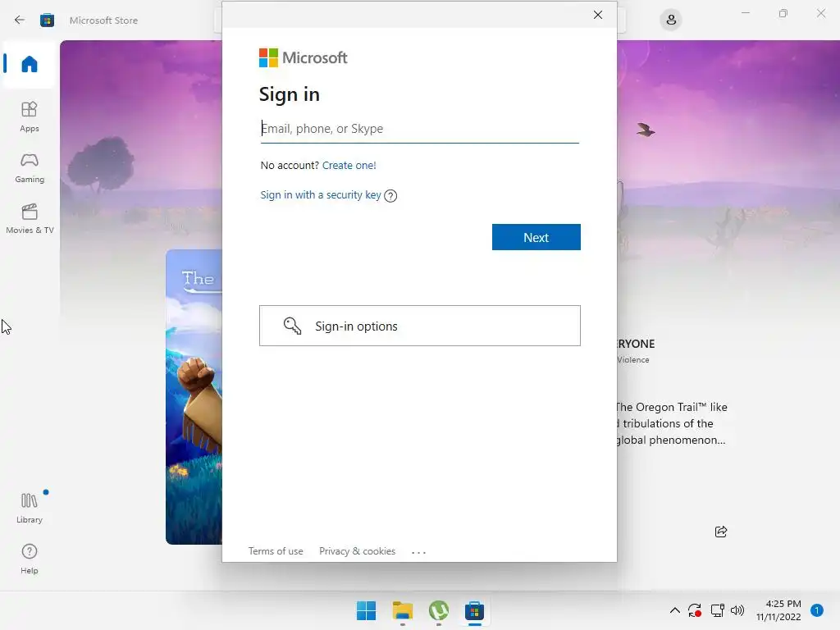The width and height of the screenshot is (840, 630).
Task: Click the security key help question icon
Action: [x=390, y=195]
